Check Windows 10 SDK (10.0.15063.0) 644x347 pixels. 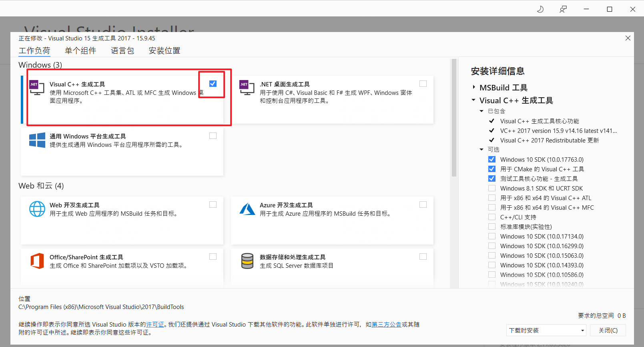[x=492, y=255]
